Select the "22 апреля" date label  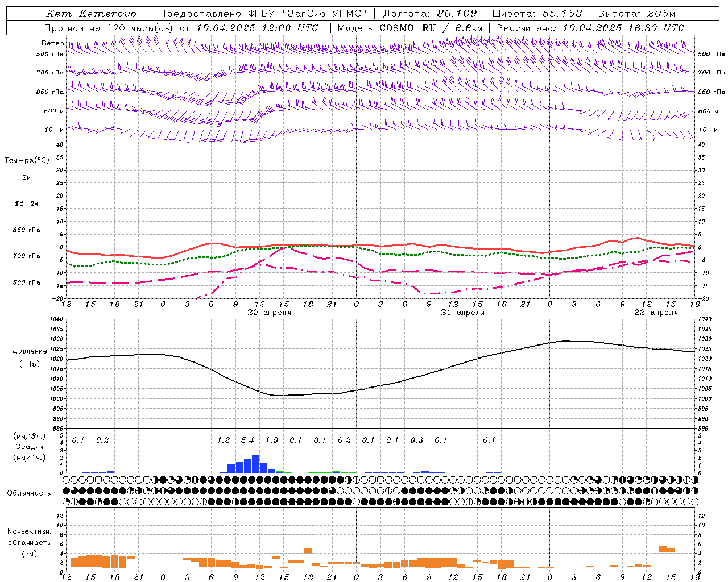point(656,313)
